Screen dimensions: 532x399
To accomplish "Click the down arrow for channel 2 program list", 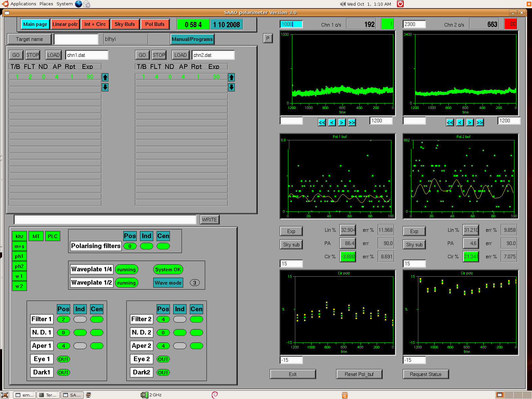I will click(x=231, y=87).
